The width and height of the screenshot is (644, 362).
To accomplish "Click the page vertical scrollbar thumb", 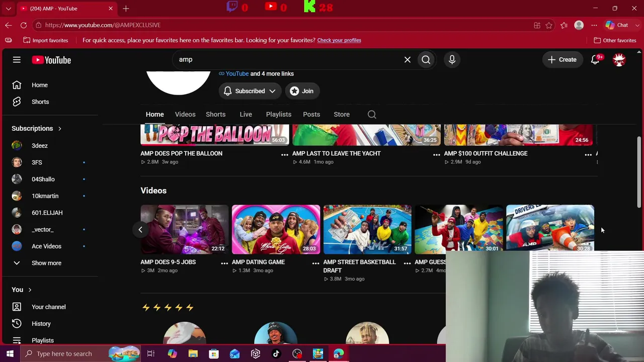I will click(x=639, y=171).
